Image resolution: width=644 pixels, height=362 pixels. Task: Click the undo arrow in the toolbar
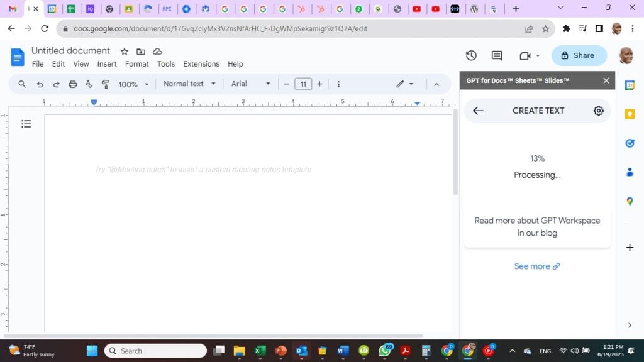pos(40,84)
